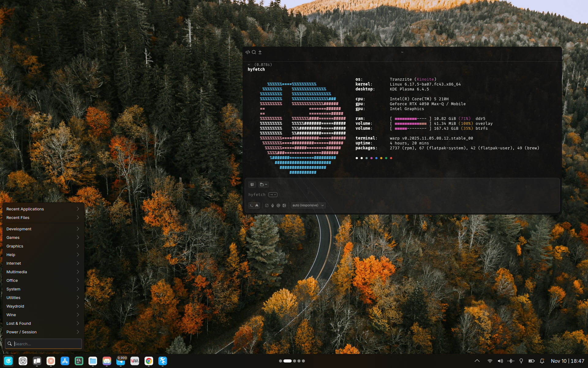Click the attach image icon in Warp
Image resolution: width=588 pixels, height=368 pixels.
click(284, 205)
